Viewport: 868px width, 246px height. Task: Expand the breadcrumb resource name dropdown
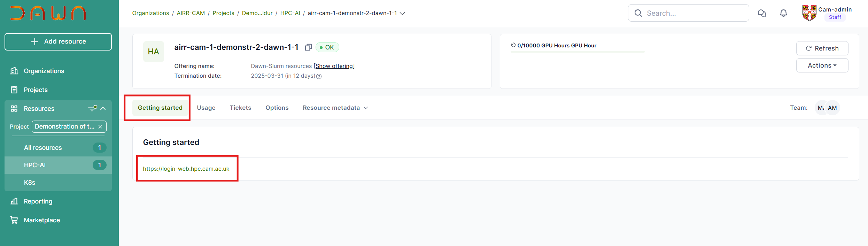click(x=402, y=14)
